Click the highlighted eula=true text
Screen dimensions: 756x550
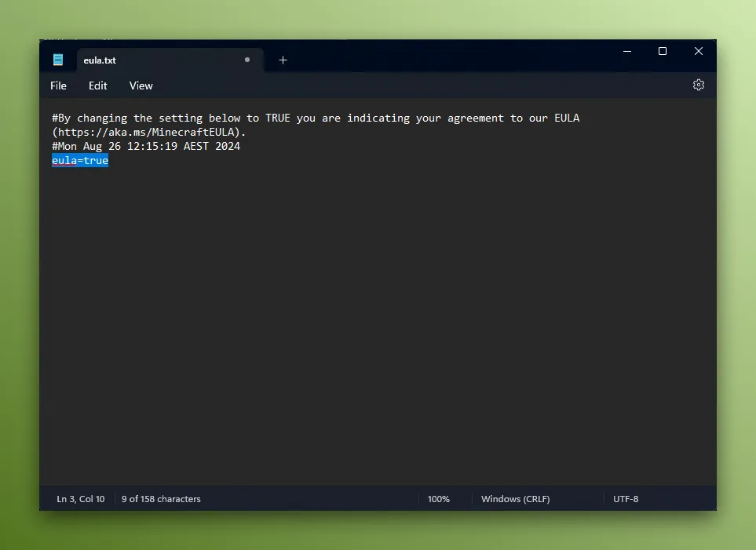click(x=79, y=160)
